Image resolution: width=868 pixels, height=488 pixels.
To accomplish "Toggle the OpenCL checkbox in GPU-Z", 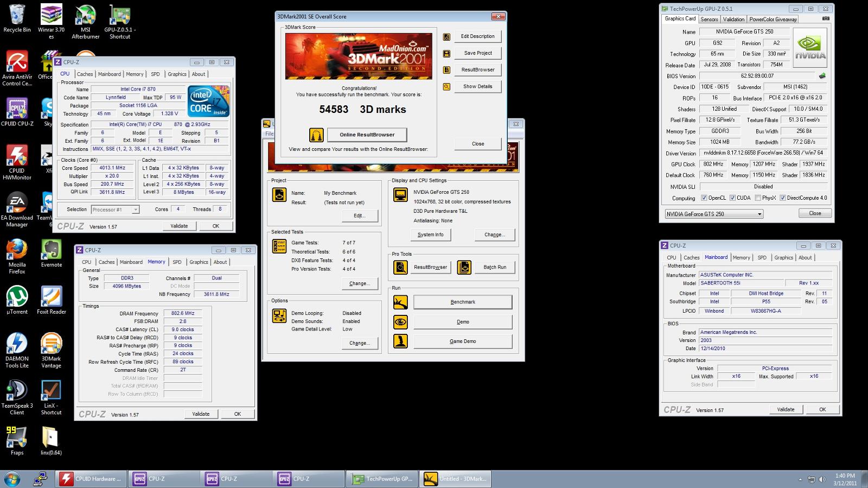I will pyautogui.click(x=704, y=198).
